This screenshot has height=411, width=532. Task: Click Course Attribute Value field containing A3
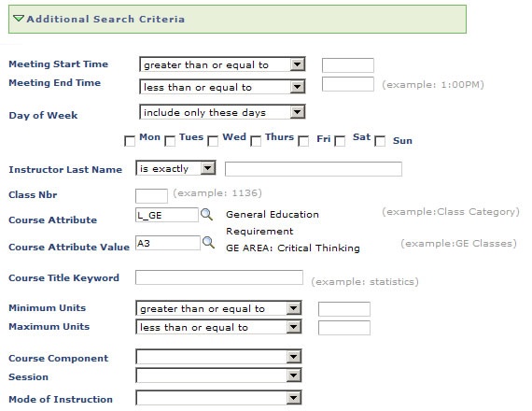pos(168,243)
